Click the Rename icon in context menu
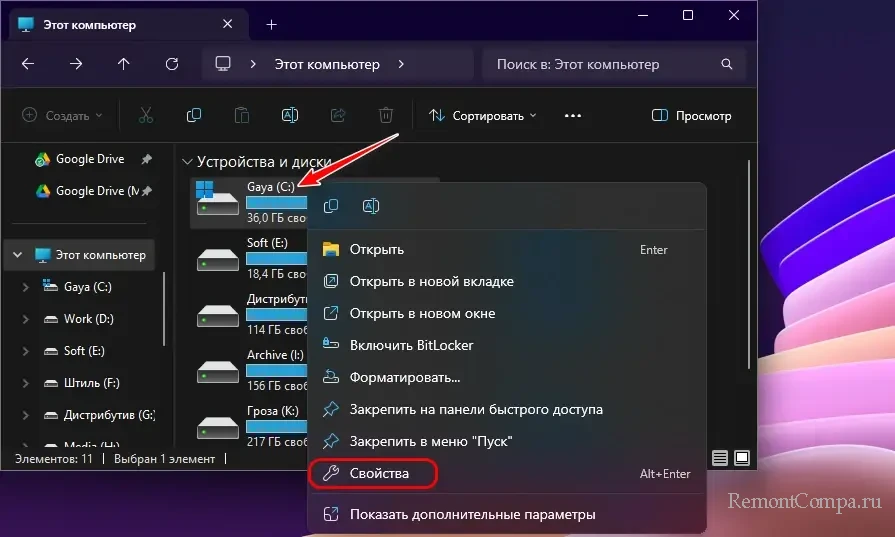 [x=370, y=206]
